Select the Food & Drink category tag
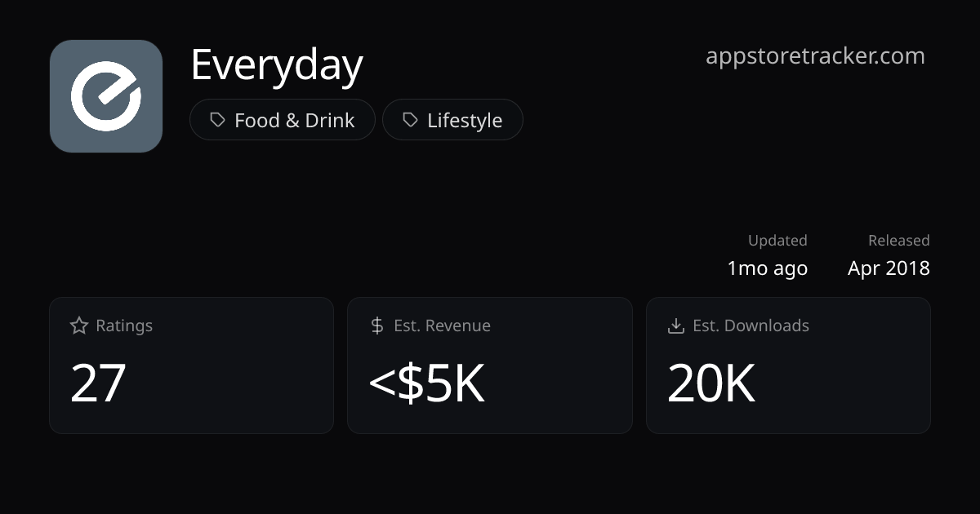This screenshot has height=514, width=980. coord(283,120)
